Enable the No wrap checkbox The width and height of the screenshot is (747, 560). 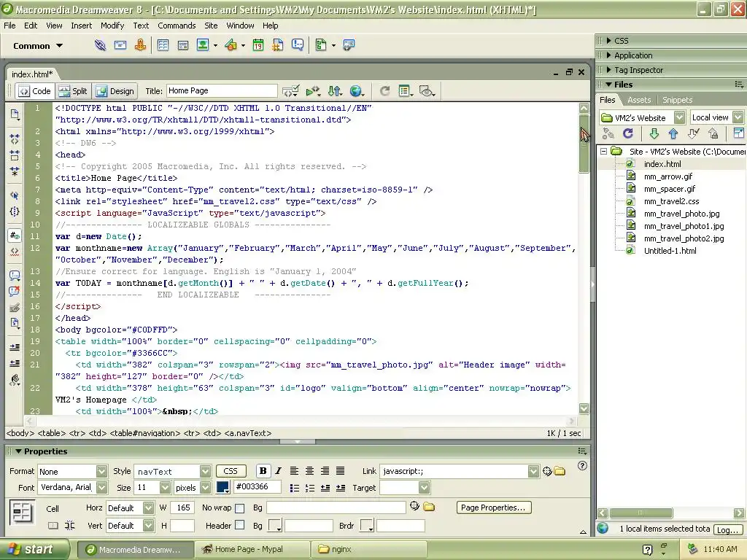[239, 508]
